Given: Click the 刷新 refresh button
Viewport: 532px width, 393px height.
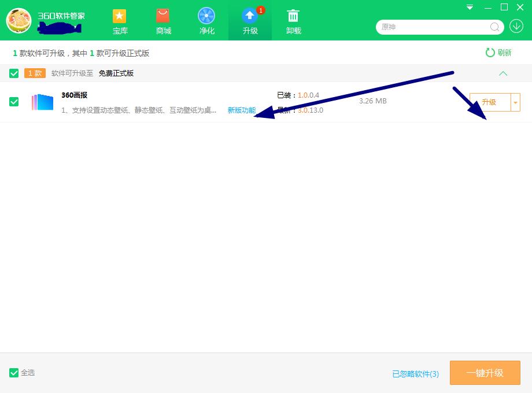Looking at the screenshot, I should point(498,53).
